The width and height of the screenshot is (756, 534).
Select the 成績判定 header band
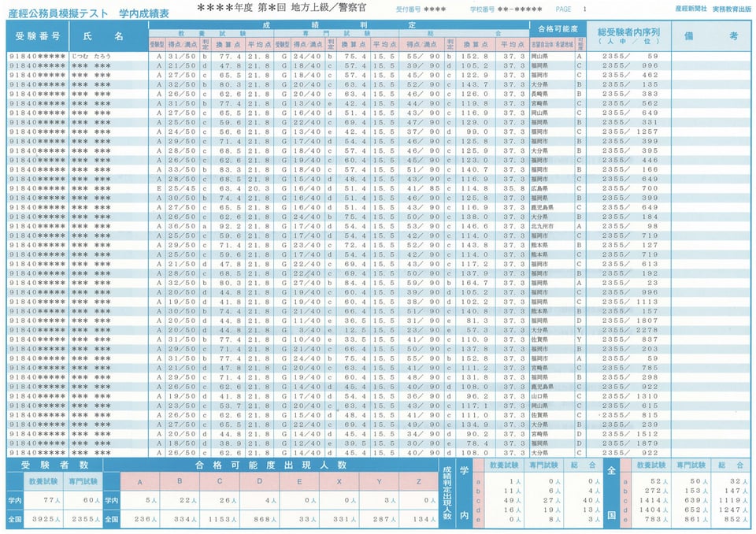pos(338,25)
